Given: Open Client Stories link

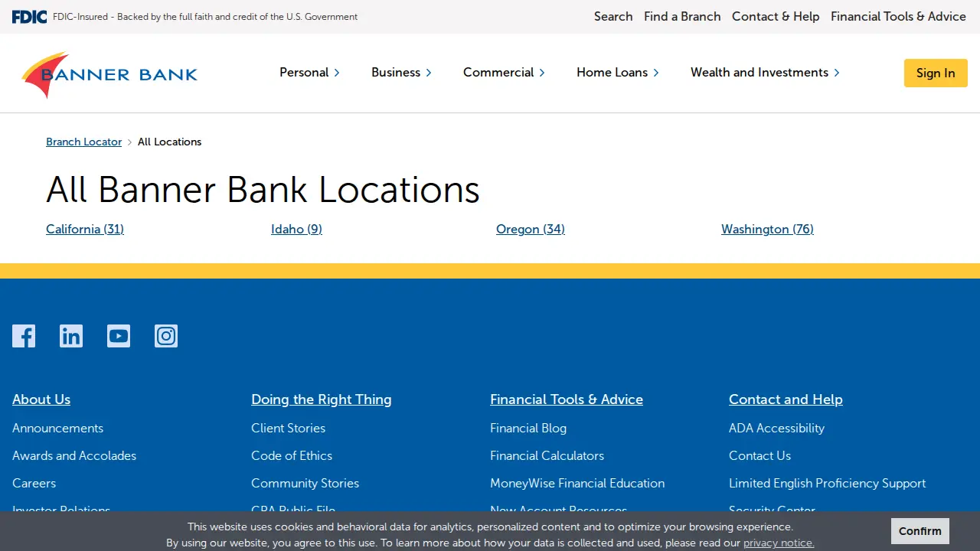Looking at the screenshot, I should pyautogui.click(x=288, y=429).
